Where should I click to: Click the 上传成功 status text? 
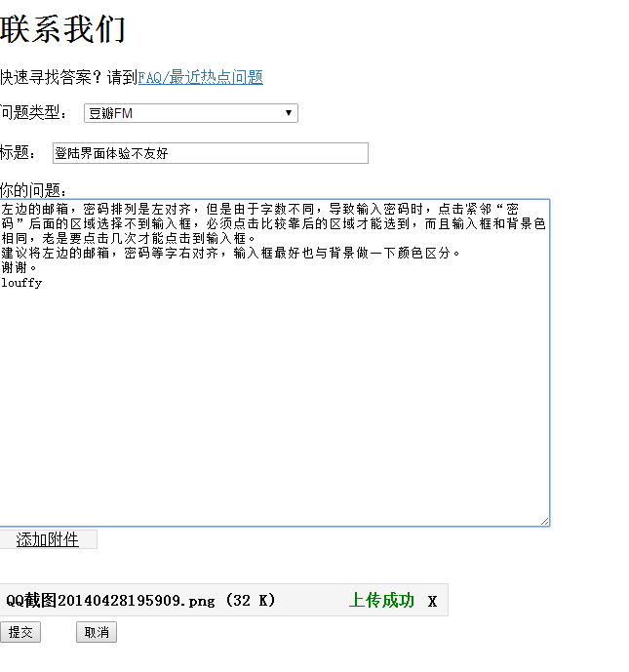click(x=381, y=601)
